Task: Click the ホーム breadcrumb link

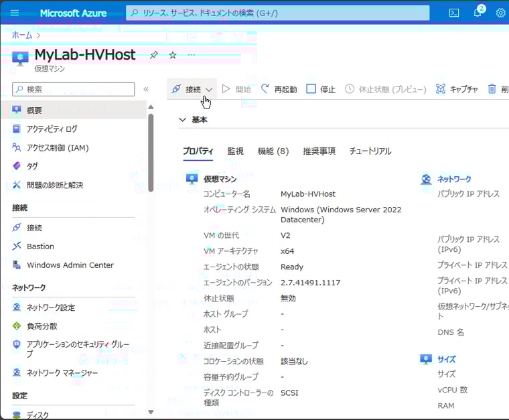Action: [22, 35]
